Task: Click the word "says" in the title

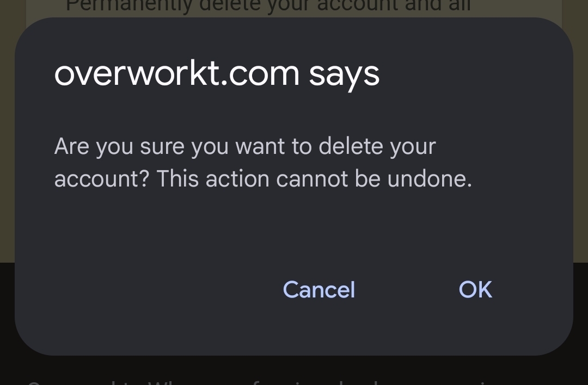Action: coord(344,74)
